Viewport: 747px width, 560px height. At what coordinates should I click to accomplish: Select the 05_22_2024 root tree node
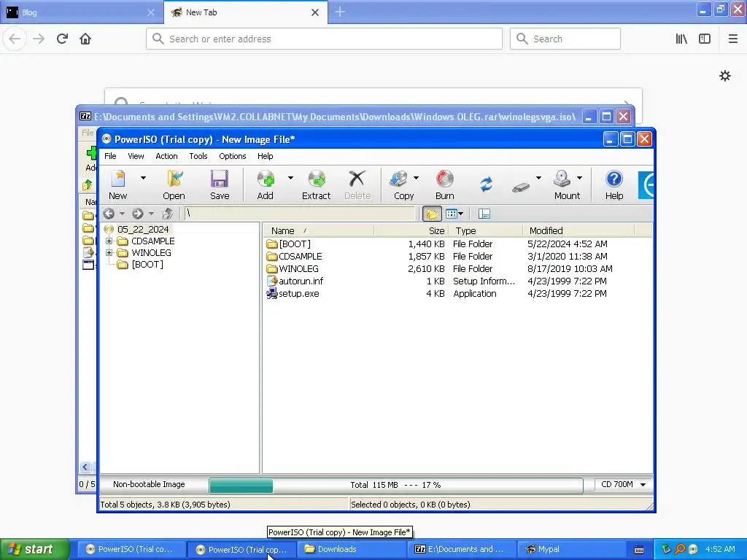(143, 230)
